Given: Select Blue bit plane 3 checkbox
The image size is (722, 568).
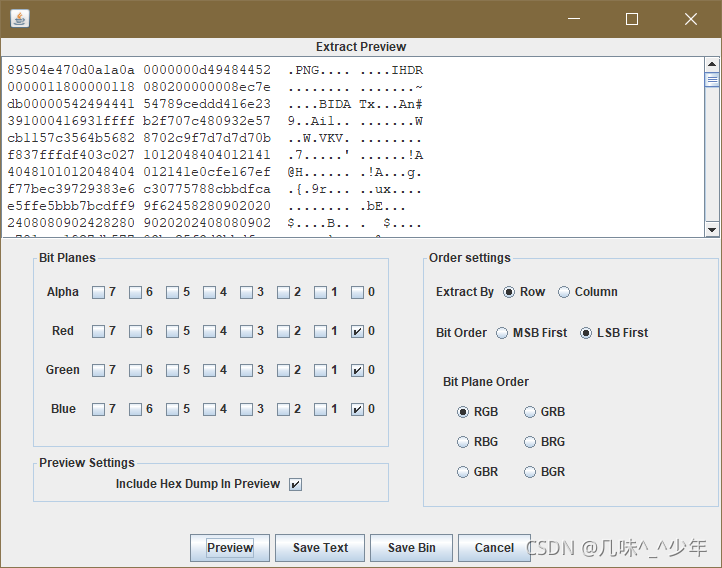Looking at the screenshot, I should pyautogui.click(x=246, y=410).
